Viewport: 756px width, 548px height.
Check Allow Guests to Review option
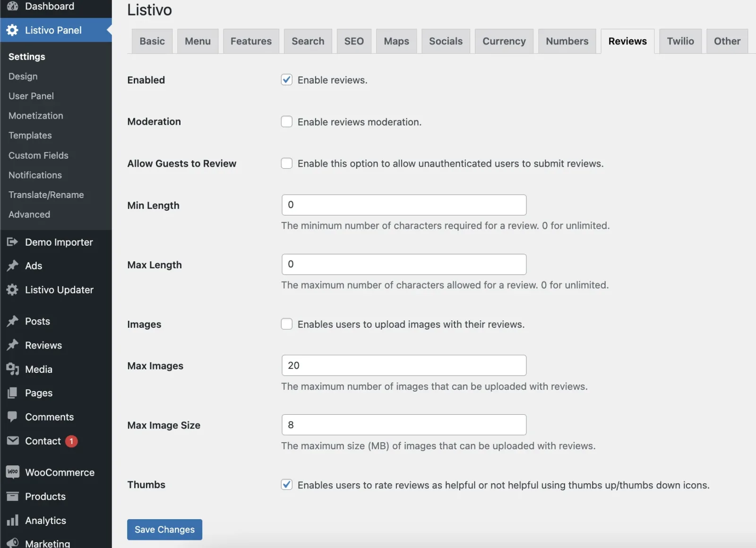coord(287,163)
